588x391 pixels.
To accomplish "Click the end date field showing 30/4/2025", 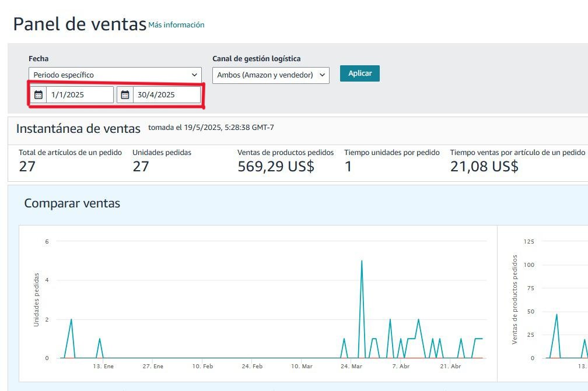I will pos(166,95).
